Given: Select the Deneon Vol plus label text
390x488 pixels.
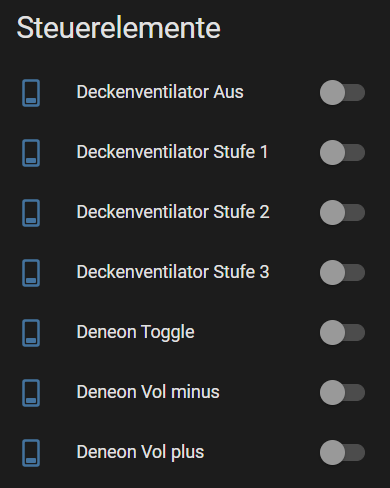Looking at the screenshot, I should (140, 452).
